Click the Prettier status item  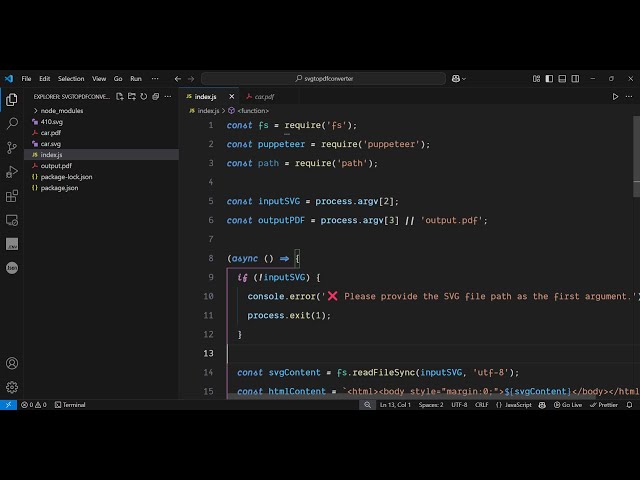tap(604, 405)
